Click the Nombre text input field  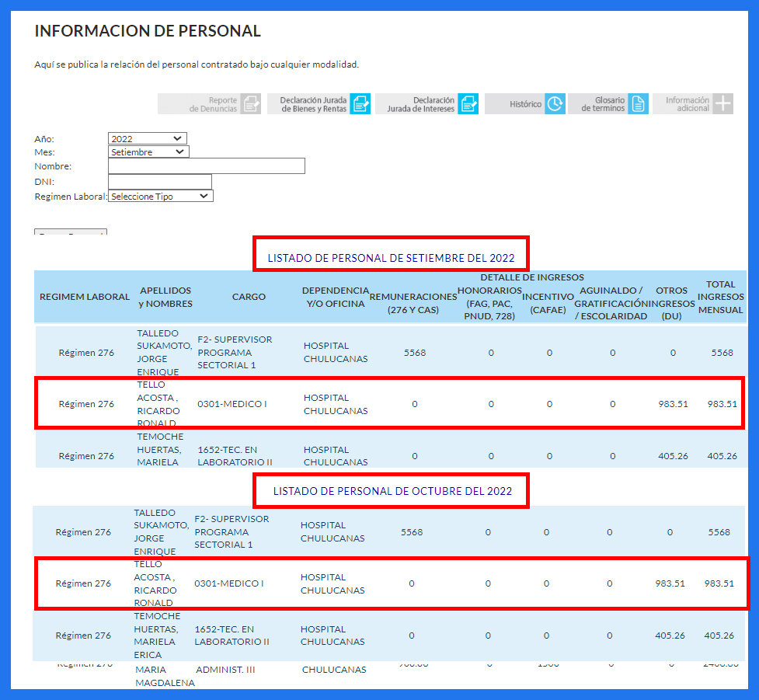[206, 166]
